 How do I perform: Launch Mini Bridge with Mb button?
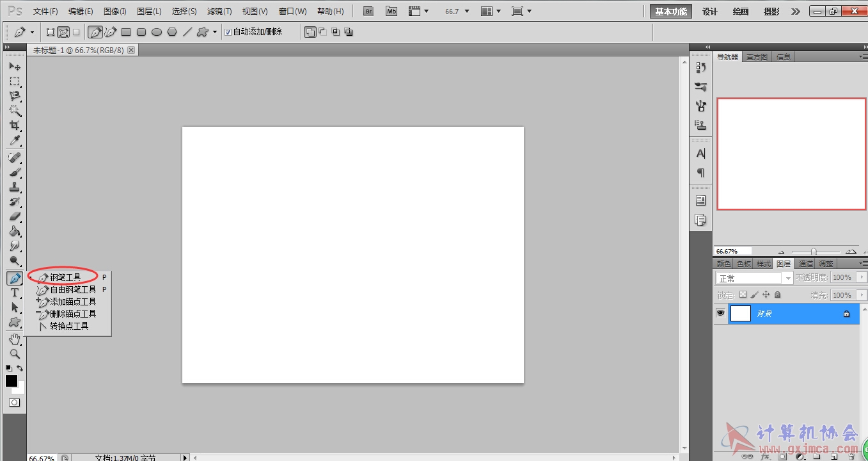coord(391,12)
